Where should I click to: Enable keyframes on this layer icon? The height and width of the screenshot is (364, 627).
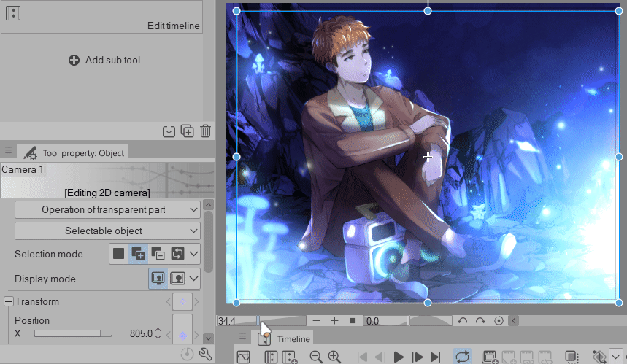(599, 357)
